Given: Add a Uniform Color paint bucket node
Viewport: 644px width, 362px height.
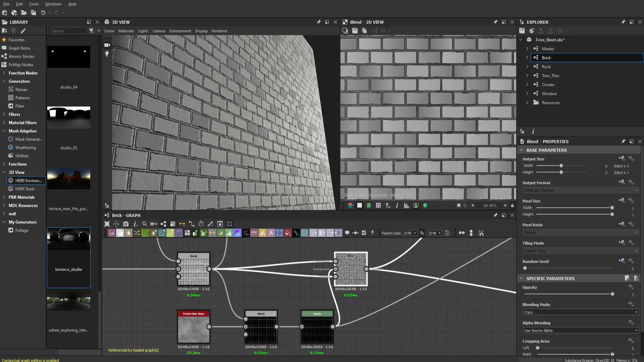Looking at the screenshot, I should pyautogui.click(x=288, y=233).
